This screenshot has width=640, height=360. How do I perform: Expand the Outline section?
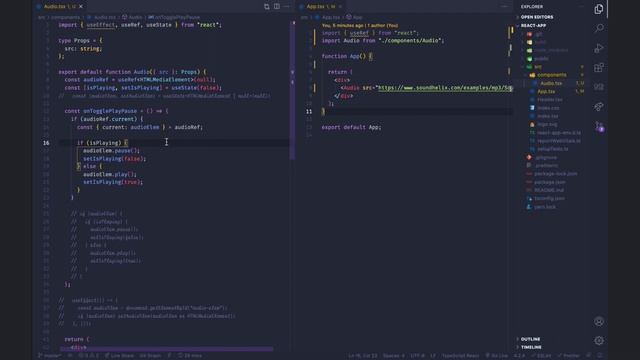530,339
